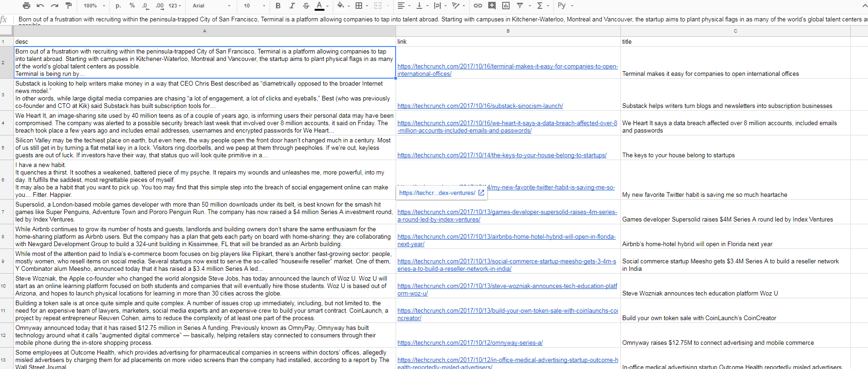This screenshot has width=868, height=369.
Task: Open the keys-to-your-house link
Action: (502, 155)
